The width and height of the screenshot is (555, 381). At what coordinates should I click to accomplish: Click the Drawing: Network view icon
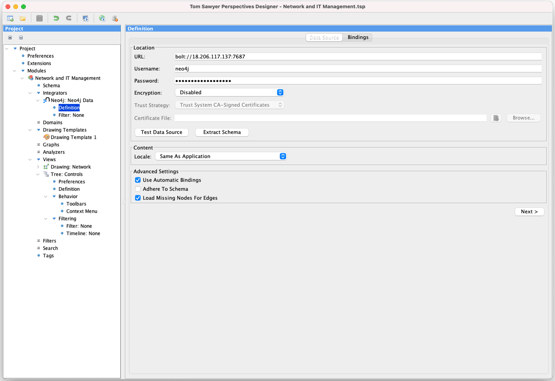click(x=46, y=167)
